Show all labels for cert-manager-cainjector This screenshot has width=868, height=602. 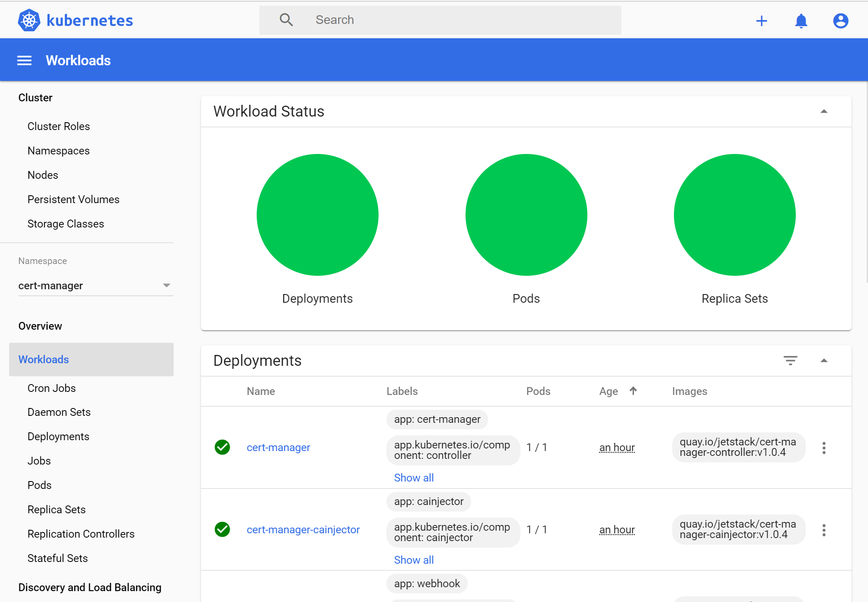coord(413,559)
